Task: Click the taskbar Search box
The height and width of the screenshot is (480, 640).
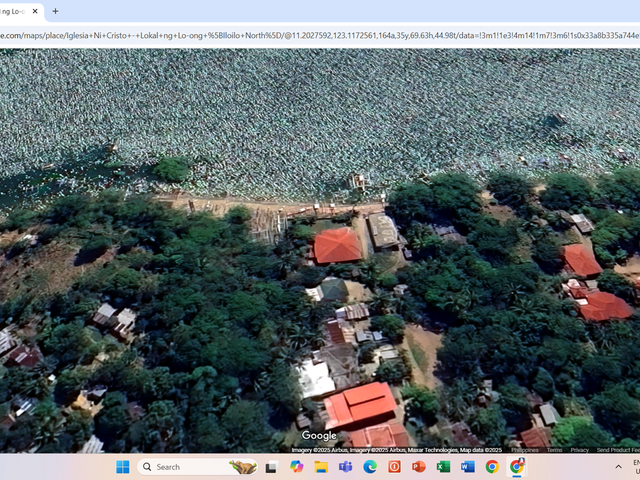Action: tap(198, 467)
